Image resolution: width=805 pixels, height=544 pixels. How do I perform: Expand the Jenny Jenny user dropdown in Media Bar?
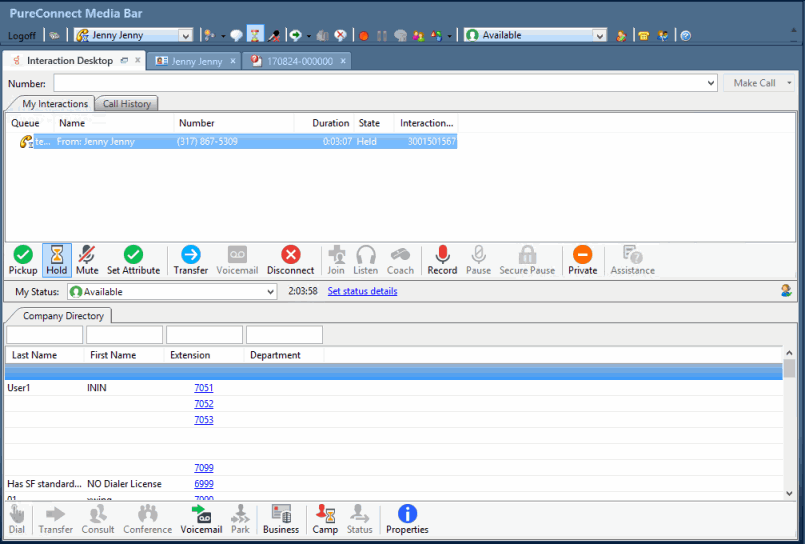pos(185,36)
